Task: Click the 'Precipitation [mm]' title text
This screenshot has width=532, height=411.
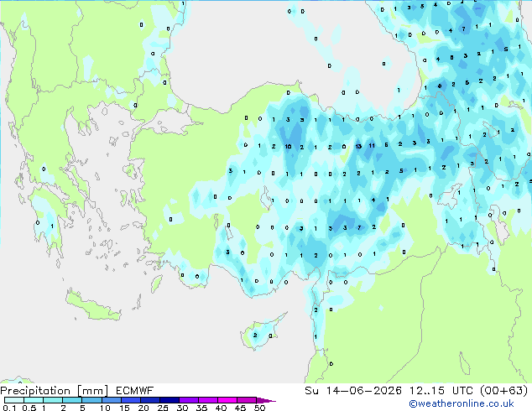Action: (54, 391)
